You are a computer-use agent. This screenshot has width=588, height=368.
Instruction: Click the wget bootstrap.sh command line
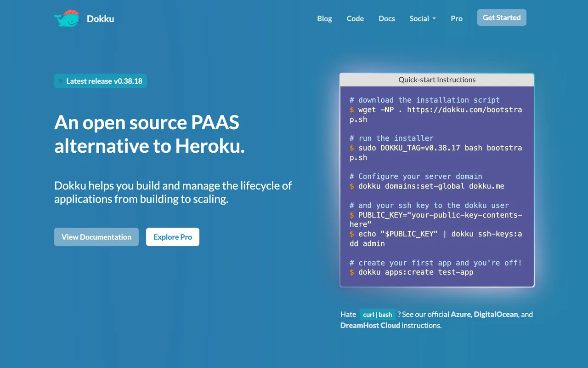pyautogui.click(x=436, y=115)
